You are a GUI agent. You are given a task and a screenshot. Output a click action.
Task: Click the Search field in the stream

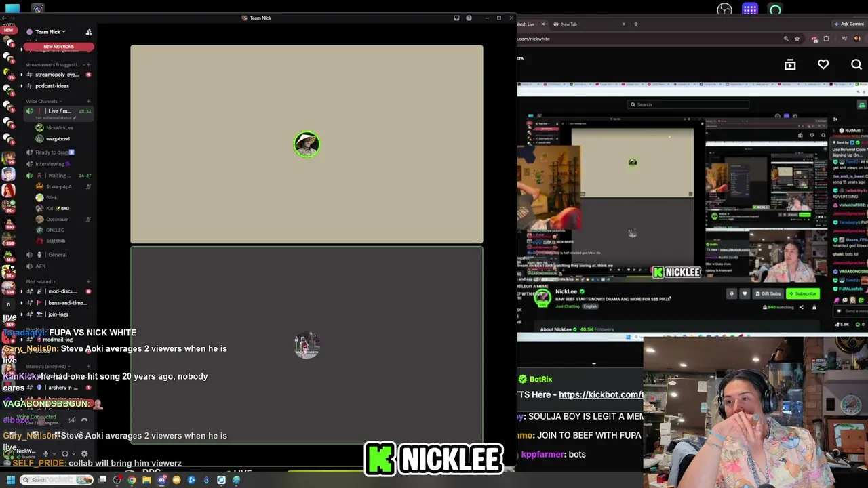688,104
